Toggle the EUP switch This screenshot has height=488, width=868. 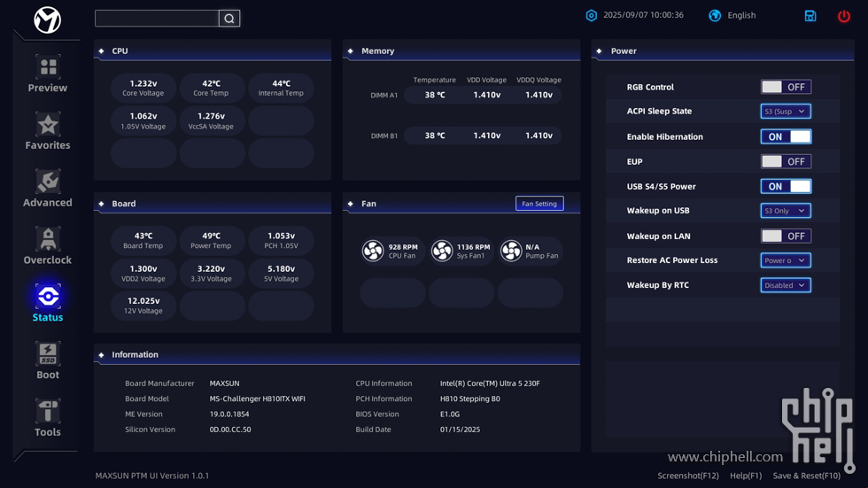pyautogui.click(x=787, y=161)
